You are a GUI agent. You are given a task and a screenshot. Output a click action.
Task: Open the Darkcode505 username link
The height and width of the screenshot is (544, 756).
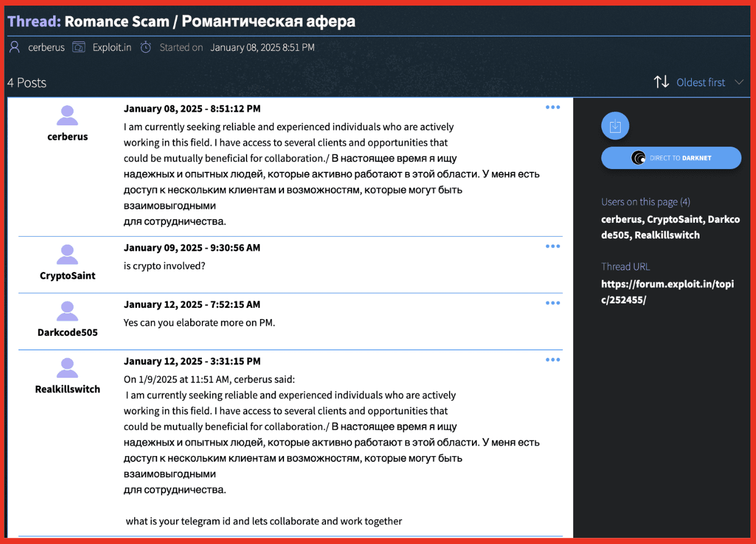68,332
